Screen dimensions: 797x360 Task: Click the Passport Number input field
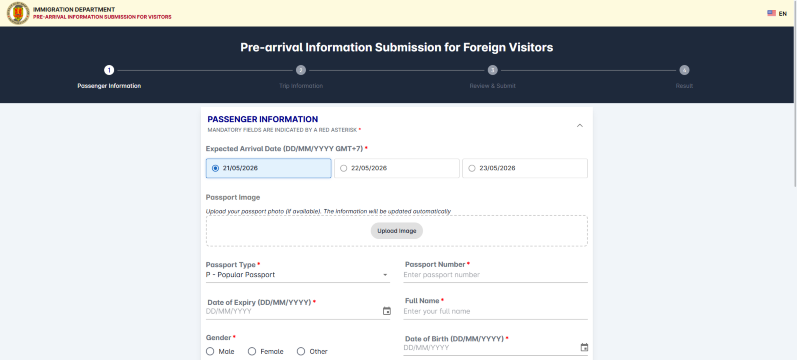[x=495, y=275]
